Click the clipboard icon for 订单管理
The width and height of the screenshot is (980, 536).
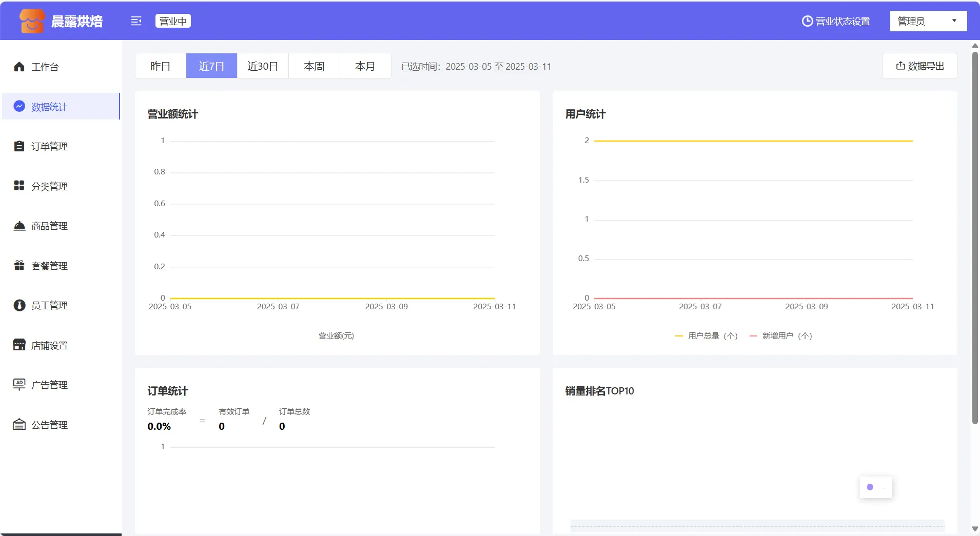click(19, 146)
